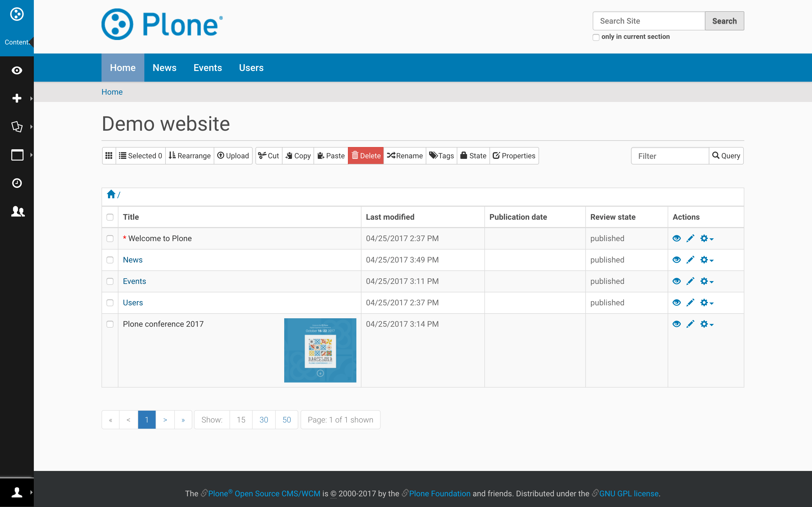Screen dimensions: 812x507
Task: Enable only in current section checkbox
Action: [x=596, y=37]
